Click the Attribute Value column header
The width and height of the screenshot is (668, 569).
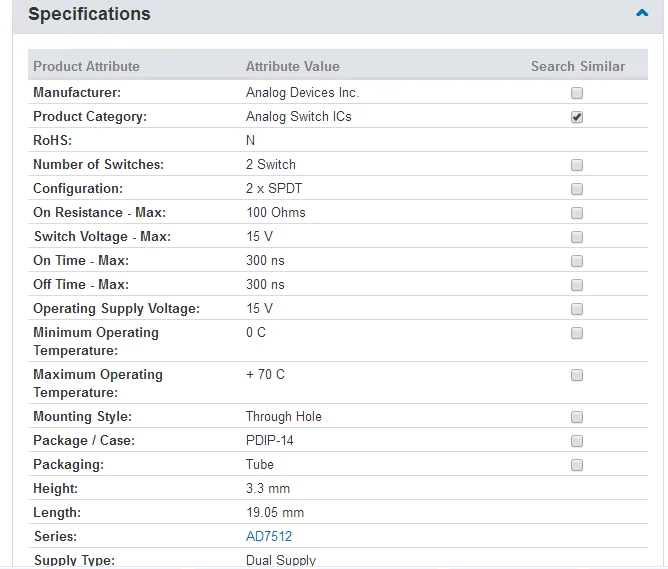[293, 66]
